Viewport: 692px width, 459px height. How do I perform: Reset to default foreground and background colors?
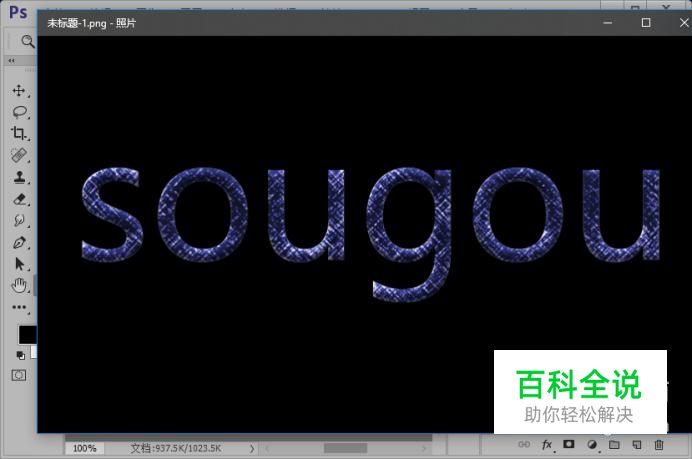(x=20, y=355)
